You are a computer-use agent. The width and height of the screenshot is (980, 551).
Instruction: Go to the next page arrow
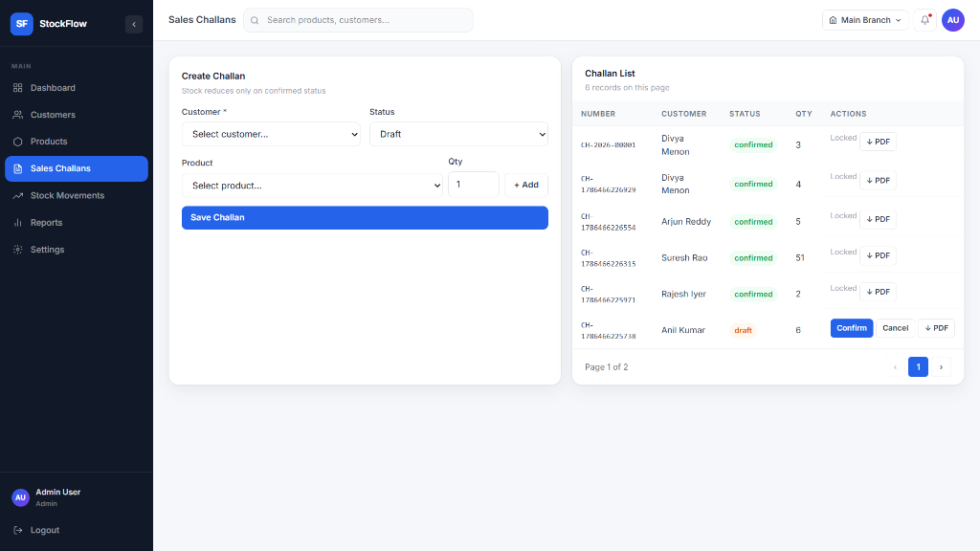941,367
